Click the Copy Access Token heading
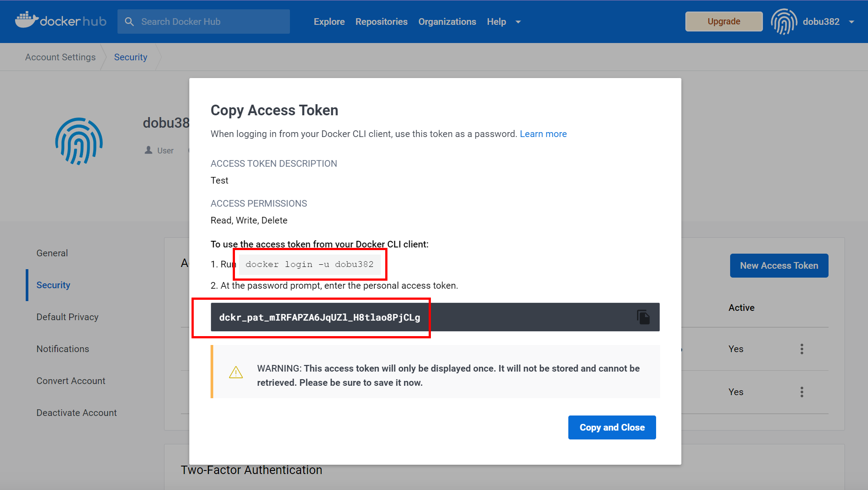This screenshot has width=868, height=490. tap(274, 110)
